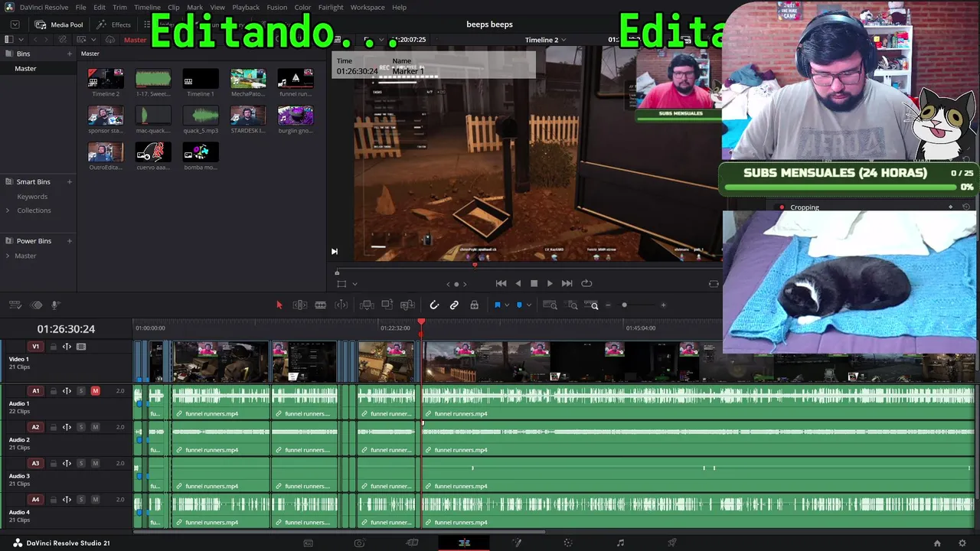Open the File menu
This screenshot has height=551, width=980.
[80, 7]
